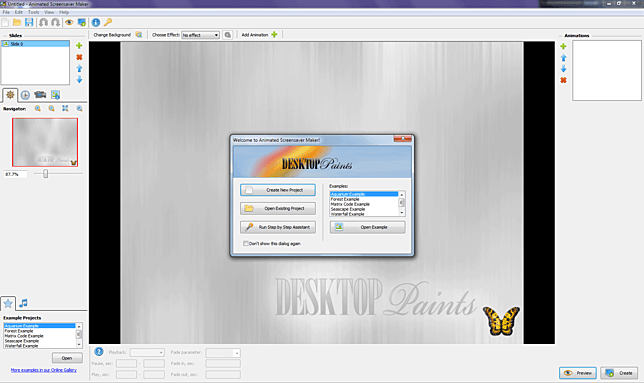
Task: Click the green plus beside Add Animation
Action: [x=274, y=34]
